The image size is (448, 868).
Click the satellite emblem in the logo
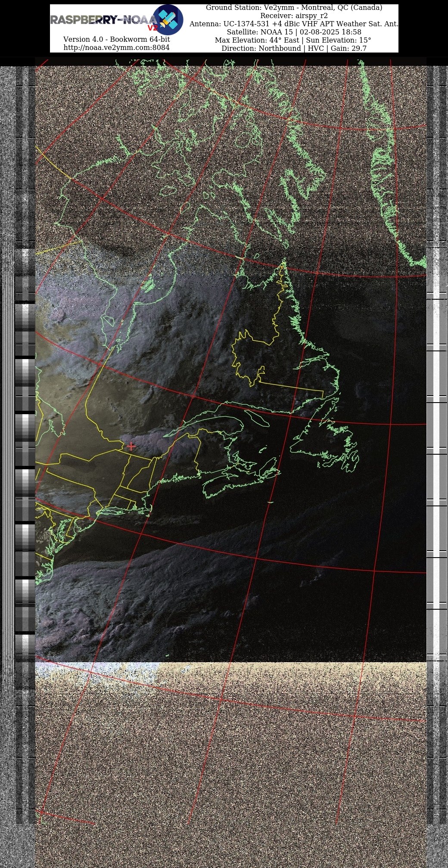point(168,20)
